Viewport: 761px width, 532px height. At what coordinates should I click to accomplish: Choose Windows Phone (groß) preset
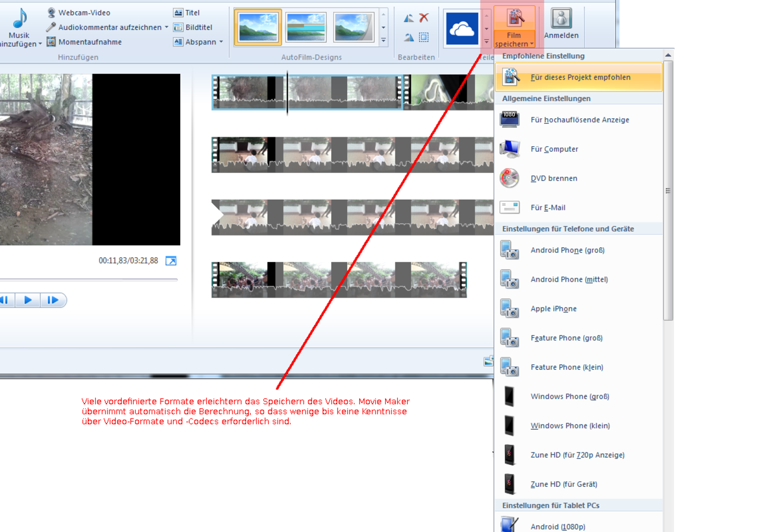click(578, 396)
